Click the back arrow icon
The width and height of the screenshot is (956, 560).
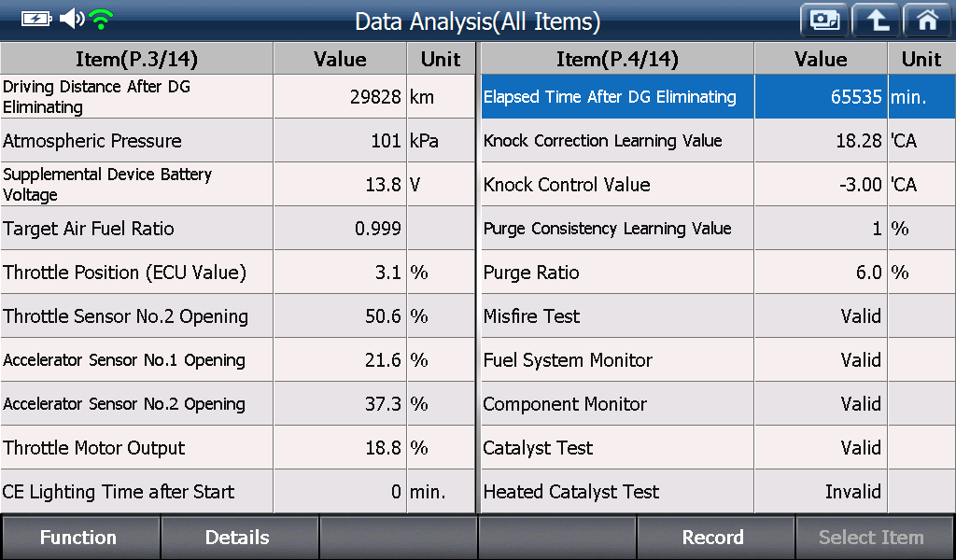point(876,21)
